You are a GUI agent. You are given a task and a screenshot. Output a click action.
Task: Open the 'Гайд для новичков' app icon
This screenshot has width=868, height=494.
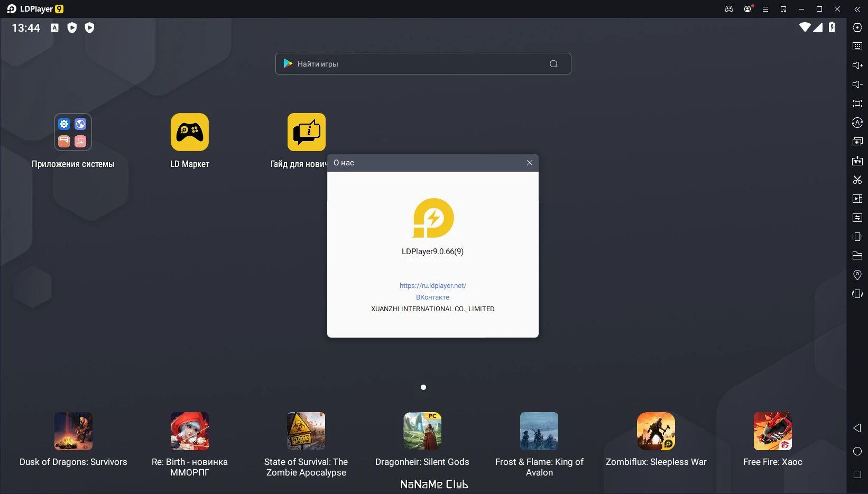(307, 132)
